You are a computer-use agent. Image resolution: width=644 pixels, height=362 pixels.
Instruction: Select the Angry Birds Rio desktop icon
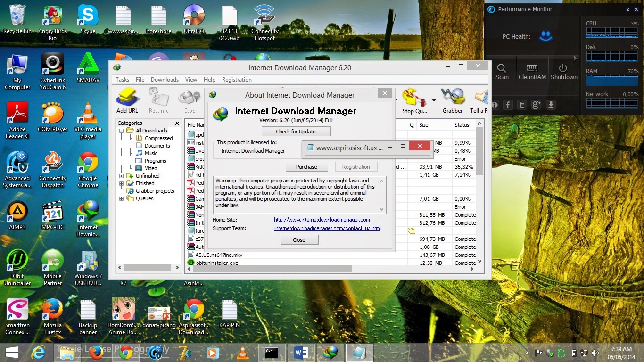coord(52,23)
